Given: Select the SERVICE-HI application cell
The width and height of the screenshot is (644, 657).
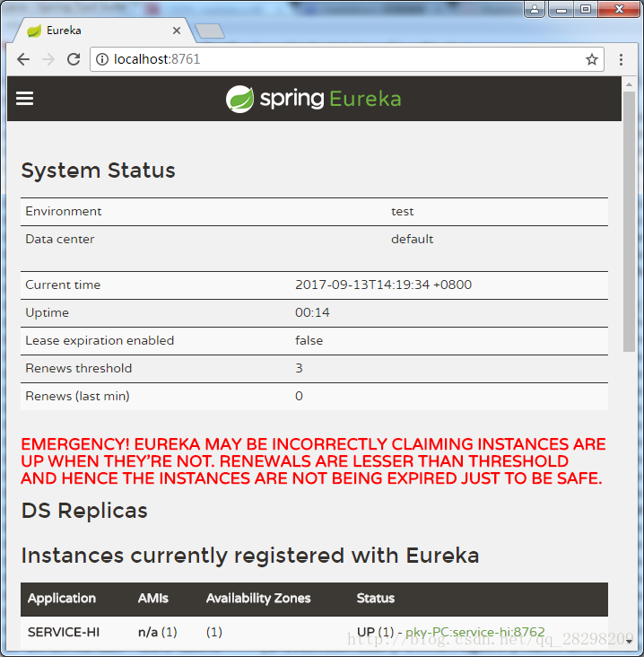Looking at the screenshot, I should [64, 632].
